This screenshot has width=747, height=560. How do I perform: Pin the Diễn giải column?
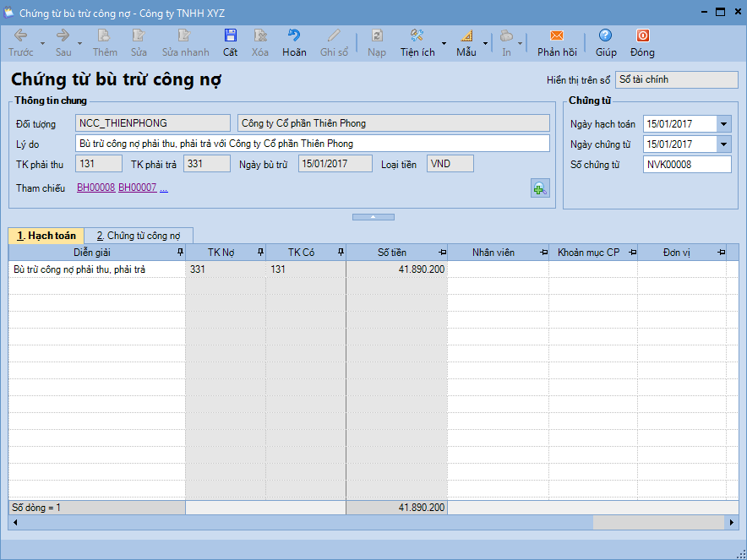pyautogui.click(x=179, y=253)
